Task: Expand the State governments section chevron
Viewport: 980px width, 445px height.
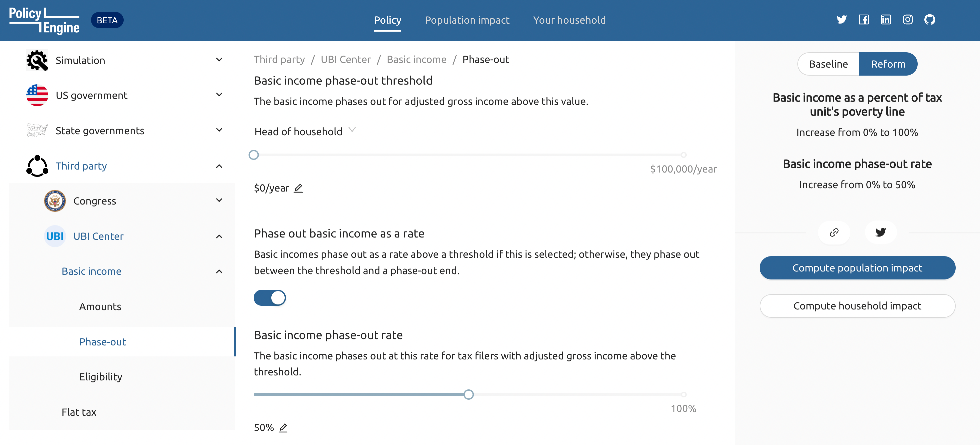Action: [219, 130]
